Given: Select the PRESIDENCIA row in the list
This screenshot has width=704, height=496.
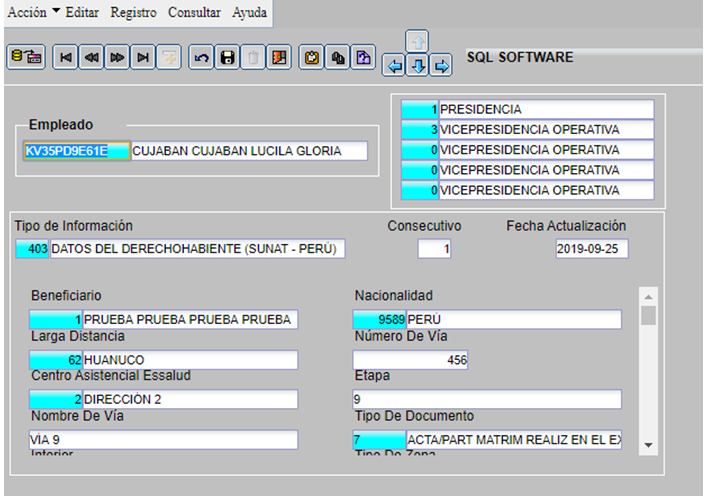Looking at the screenshot, I should tap(545, 109).
